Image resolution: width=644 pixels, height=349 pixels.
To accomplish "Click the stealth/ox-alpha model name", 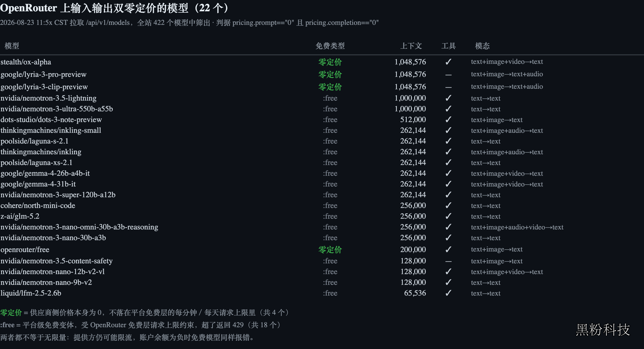I will tap(26, 62).
